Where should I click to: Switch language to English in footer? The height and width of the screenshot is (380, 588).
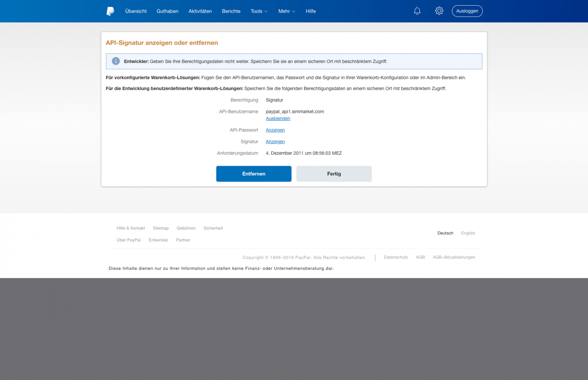[468, 233]
